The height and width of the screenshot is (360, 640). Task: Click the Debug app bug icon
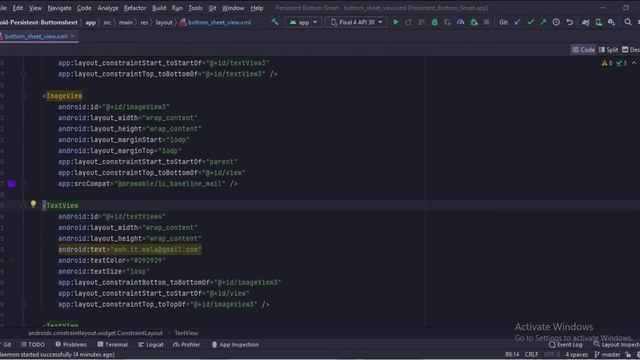pos(435,22)
